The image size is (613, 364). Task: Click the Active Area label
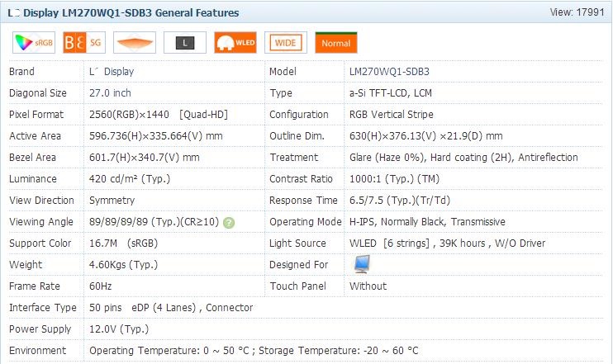pos(35,136)
